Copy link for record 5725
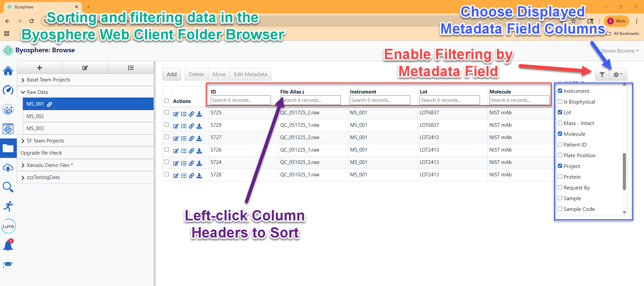Screen dimensions: 644x286 192,114
